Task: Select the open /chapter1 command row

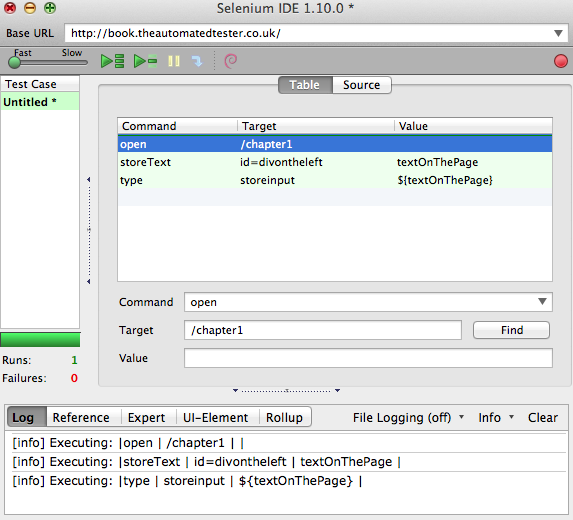Action: 335,144
